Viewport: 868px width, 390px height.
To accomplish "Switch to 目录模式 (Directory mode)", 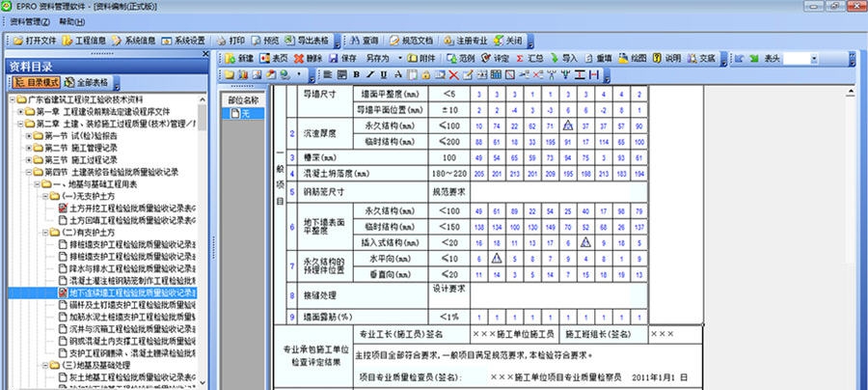I will point(36,83).
